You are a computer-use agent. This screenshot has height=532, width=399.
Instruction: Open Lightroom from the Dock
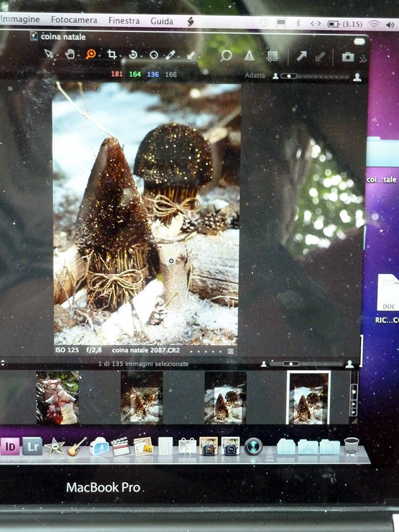coord(33,446)
